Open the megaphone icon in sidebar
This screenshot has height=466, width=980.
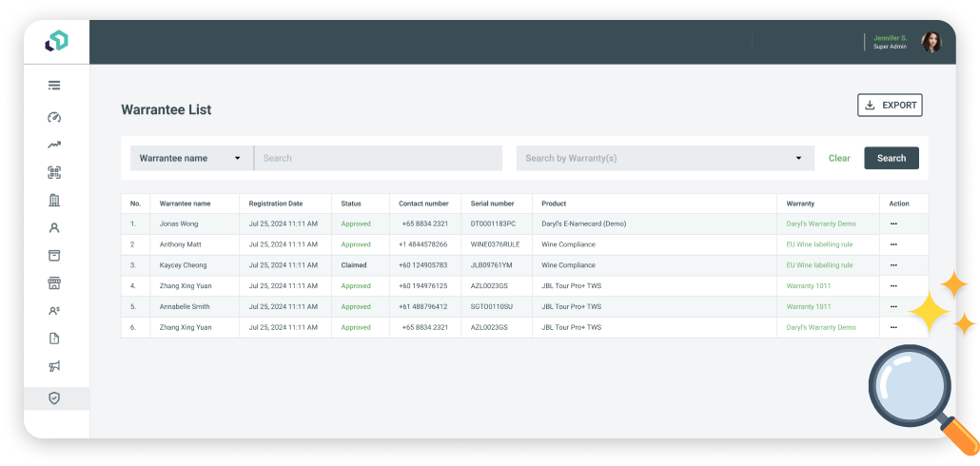(54, 366)
